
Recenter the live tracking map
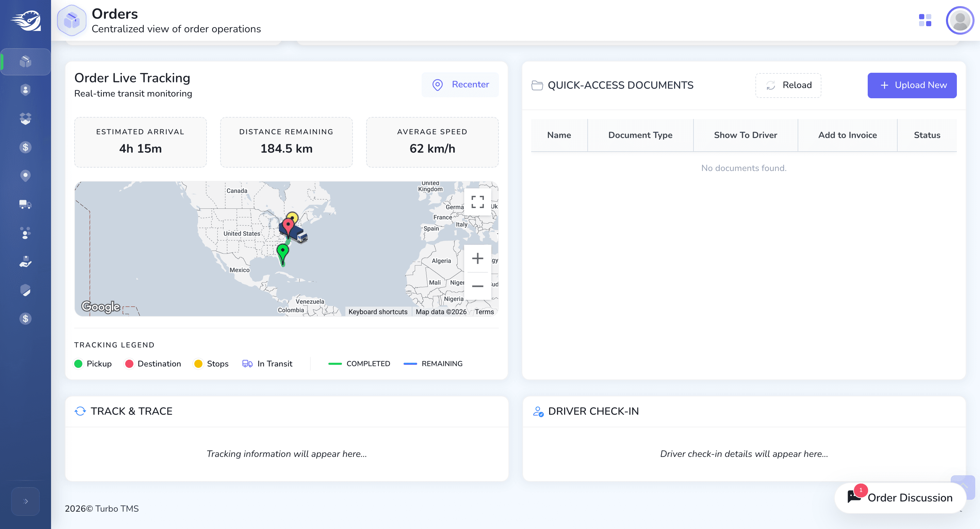point(460,85)
